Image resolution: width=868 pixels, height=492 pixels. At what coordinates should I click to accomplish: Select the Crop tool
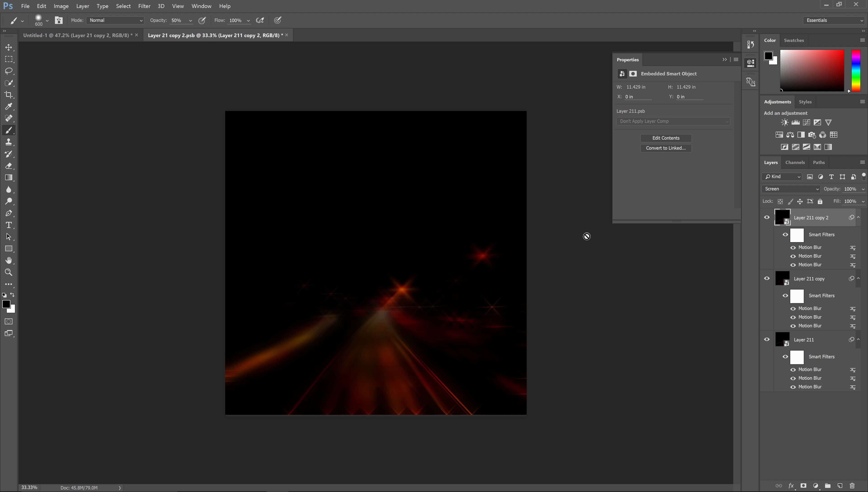[x=9, y=95]
